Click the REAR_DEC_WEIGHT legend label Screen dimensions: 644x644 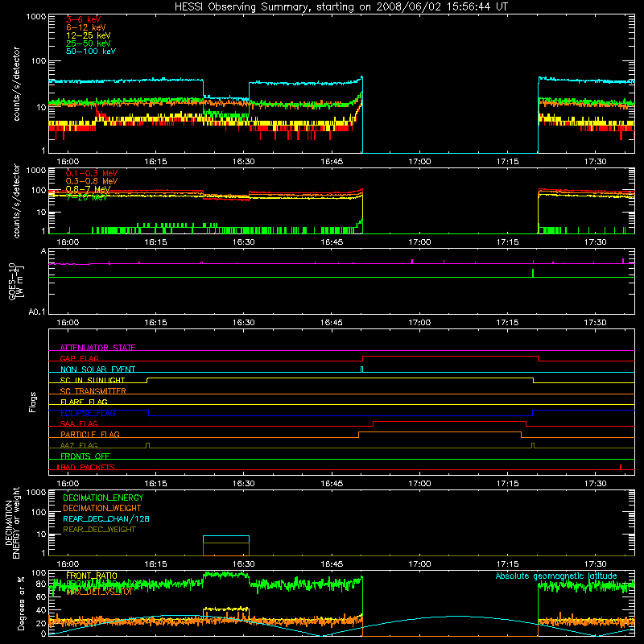(x=99, y=530)
